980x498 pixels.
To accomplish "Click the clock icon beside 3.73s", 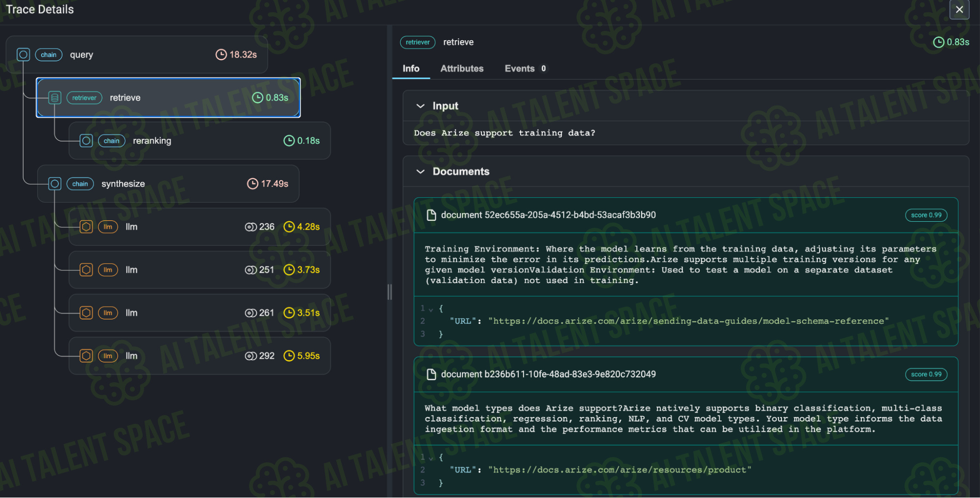I will [x=289, y=270].
